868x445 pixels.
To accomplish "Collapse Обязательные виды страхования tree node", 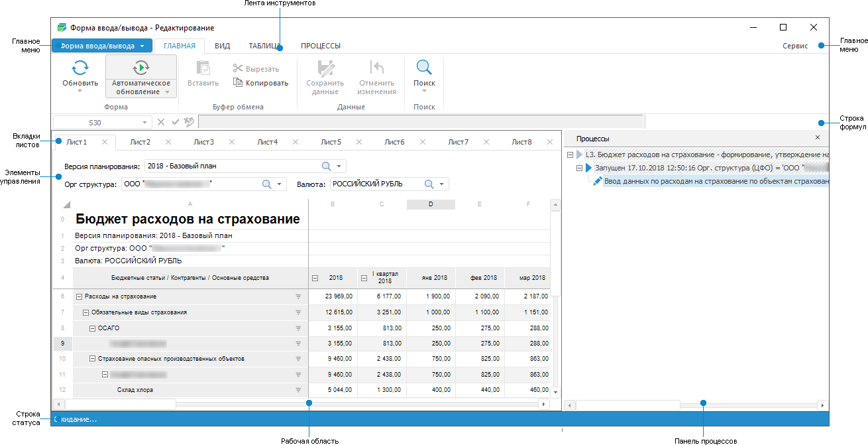I will 85,312.
